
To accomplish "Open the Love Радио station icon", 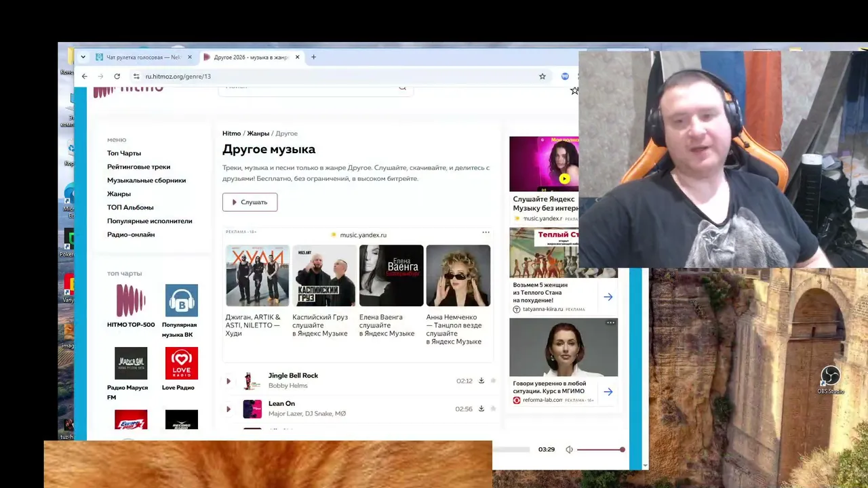I will click(182, 363).
